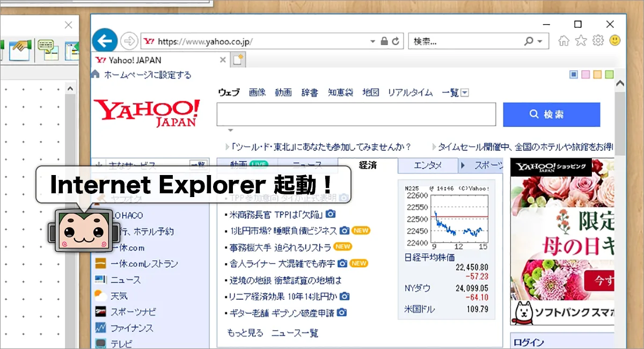Screen dimensions: 644x349
Task: Click camera icon beside 舎人ライナー headline
Action: (x=342, y=264)
